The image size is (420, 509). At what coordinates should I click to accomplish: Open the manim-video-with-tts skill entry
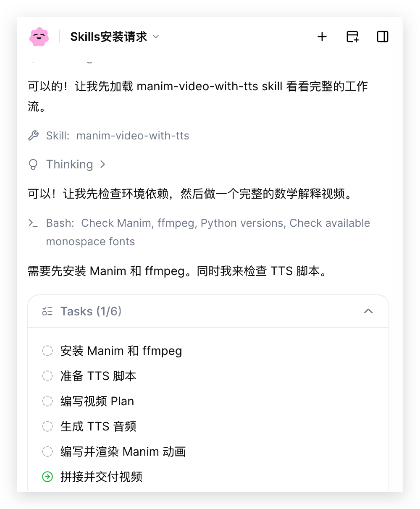click(117, 136)
